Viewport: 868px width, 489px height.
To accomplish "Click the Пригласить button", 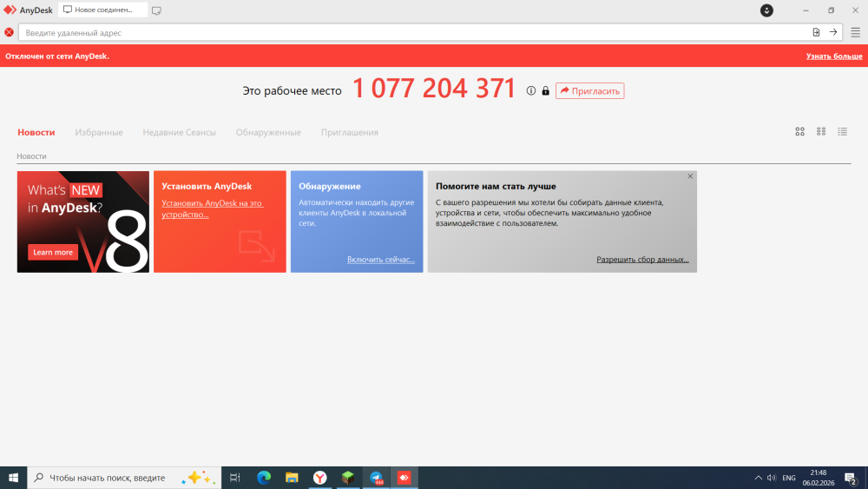I will click(589, 91).
